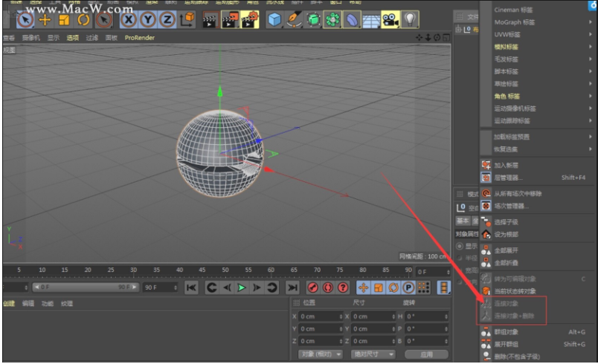Open the spline pen tool icon
The height and width of the screenshot is (364, 598).
click(294, 19)
